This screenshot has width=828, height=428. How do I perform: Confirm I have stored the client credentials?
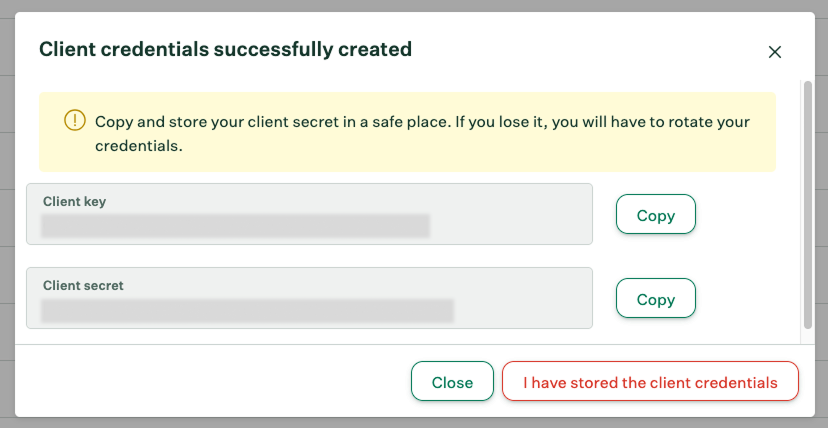click(x=650, y=382)
